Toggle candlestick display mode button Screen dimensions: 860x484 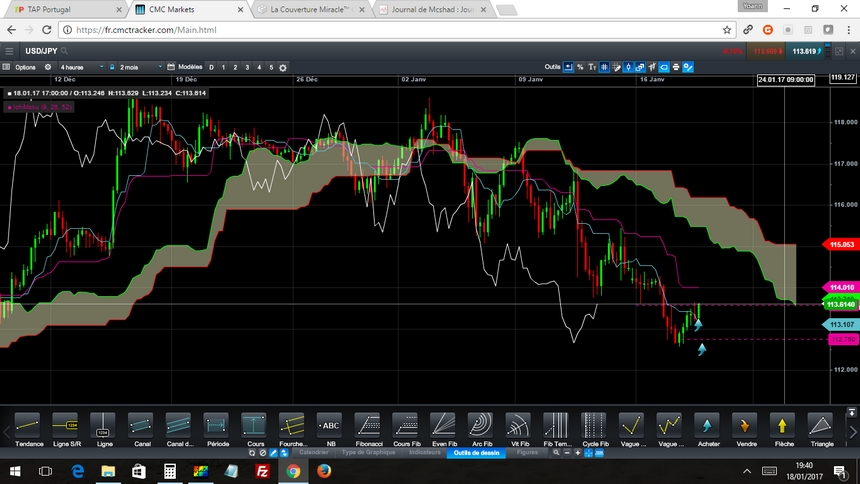[x=629, y=67]
